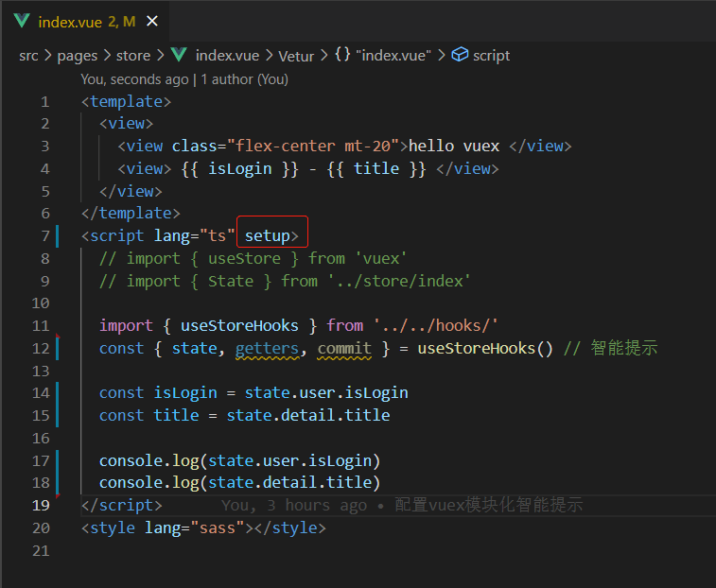Click the index.vue file breadcrumb
The image size is (716, 588).
227,56
